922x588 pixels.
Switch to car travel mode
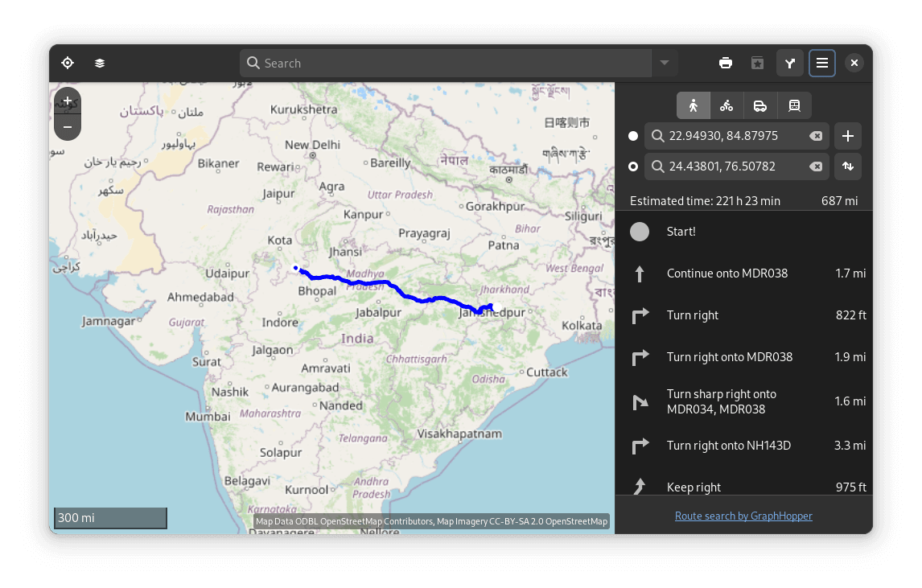[x=760, y=105]
